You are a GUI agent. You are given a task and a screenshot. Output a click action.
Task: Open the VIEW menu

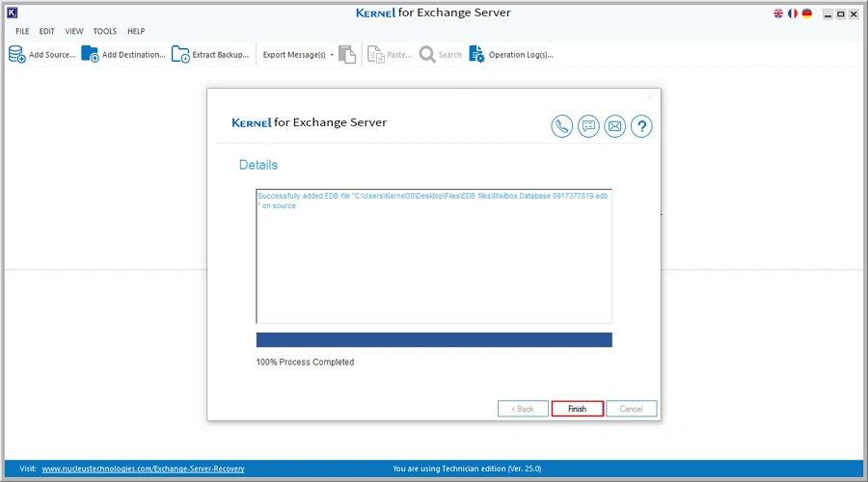pyautogui.click(x=74, y=32)
